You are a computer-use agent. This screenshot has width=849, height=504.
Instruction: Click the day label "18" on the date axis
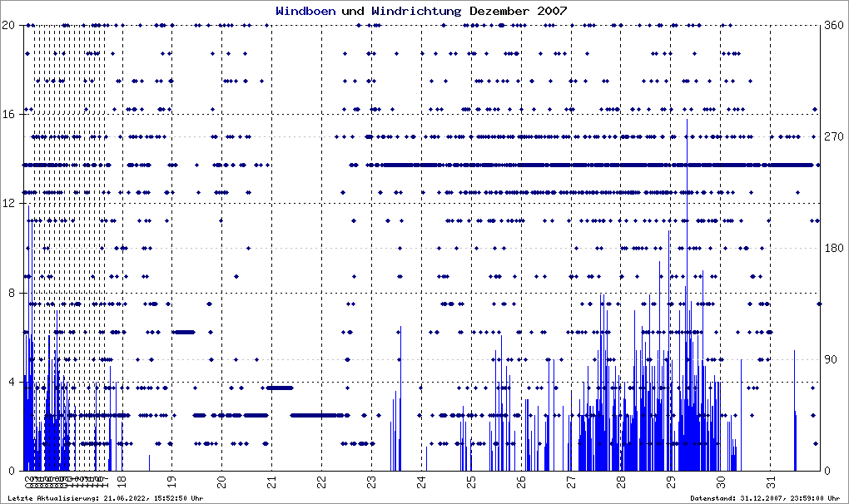[122, 482]
